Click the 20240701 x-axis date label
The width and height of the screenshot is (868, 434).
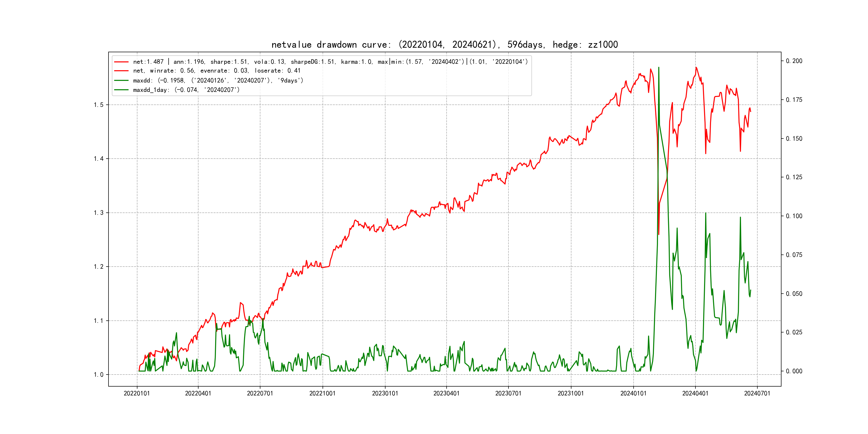[x=757, y=393]
